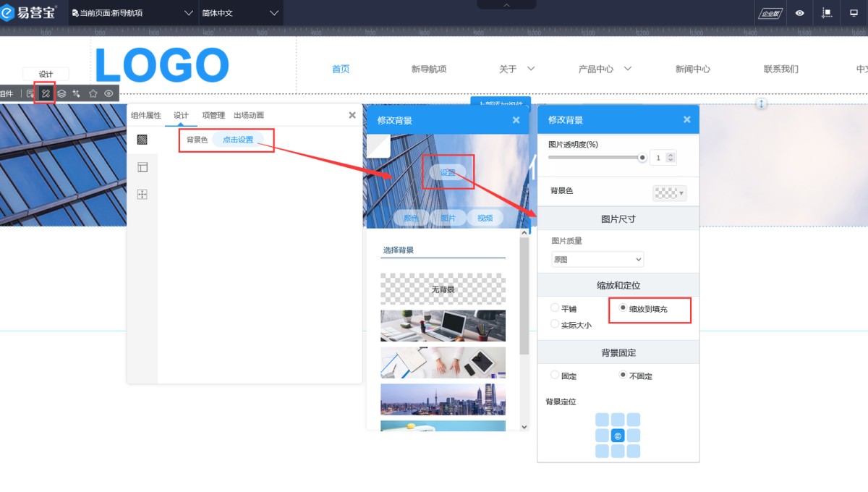Switch to the 出场动画 tab
This screenshot has height=492, width=868.
pyautogui.click(x=249, y=115)
